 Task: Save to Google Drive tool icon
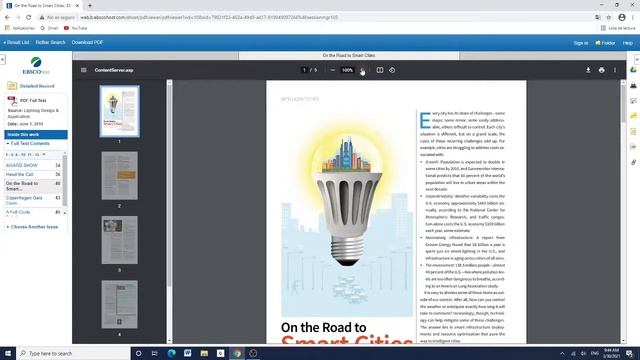tap(633, 70)
